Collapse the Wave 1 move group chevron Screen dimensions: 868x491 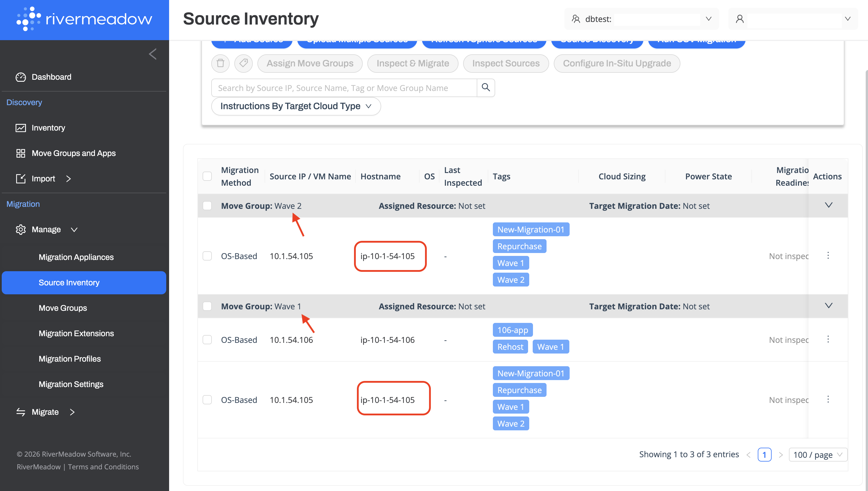[x=828, y=306]
